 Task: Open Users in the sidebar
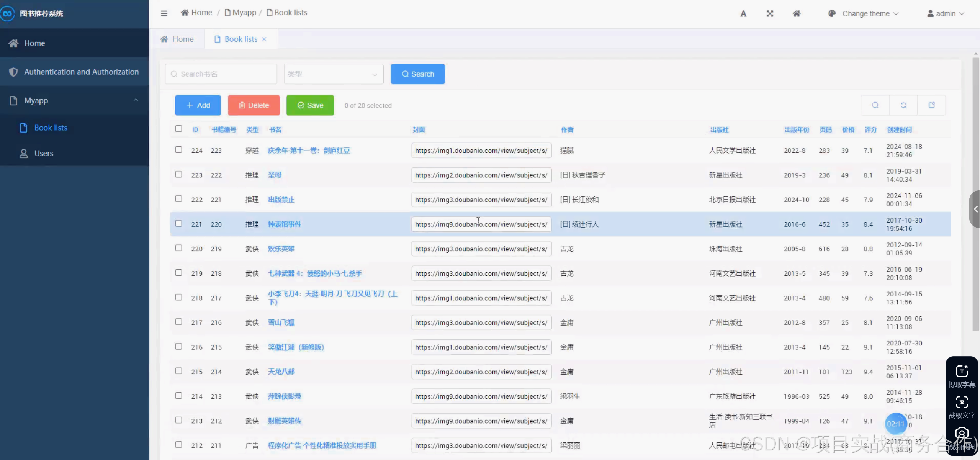[x=44, y=153]
